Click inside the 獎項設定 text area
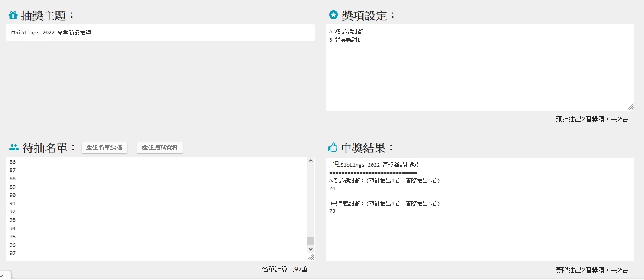The height and width of the screenshot is (280, 644). coord(480,68)
